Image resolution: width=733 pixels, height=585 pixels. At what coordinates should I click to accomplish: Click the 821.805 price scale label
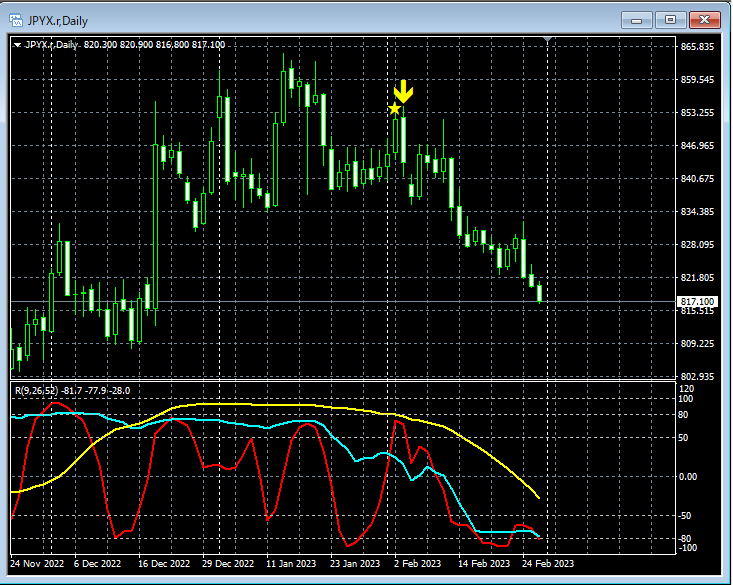click(697, 277)
